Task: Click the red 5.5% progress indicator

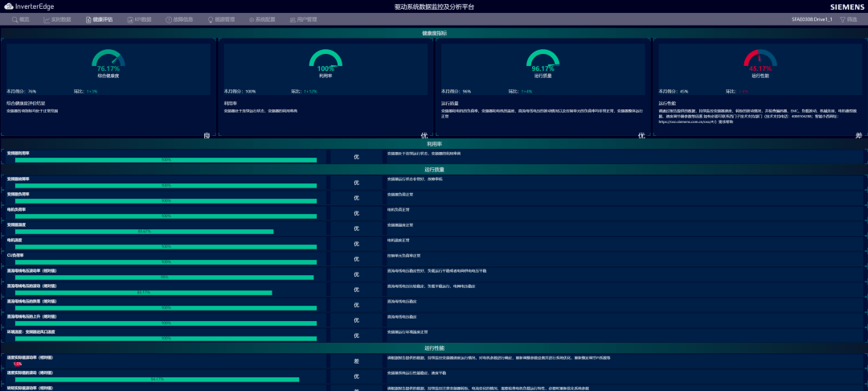Action: click(18, 364)
